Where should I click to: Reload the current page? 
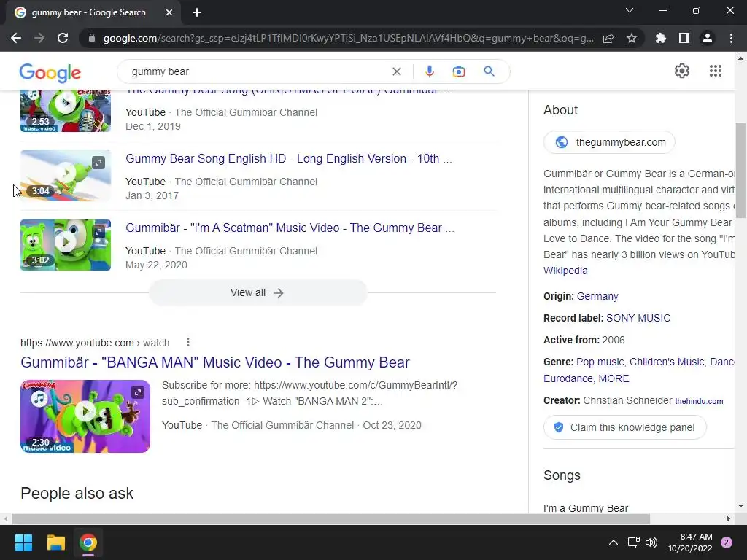[63, 38]
